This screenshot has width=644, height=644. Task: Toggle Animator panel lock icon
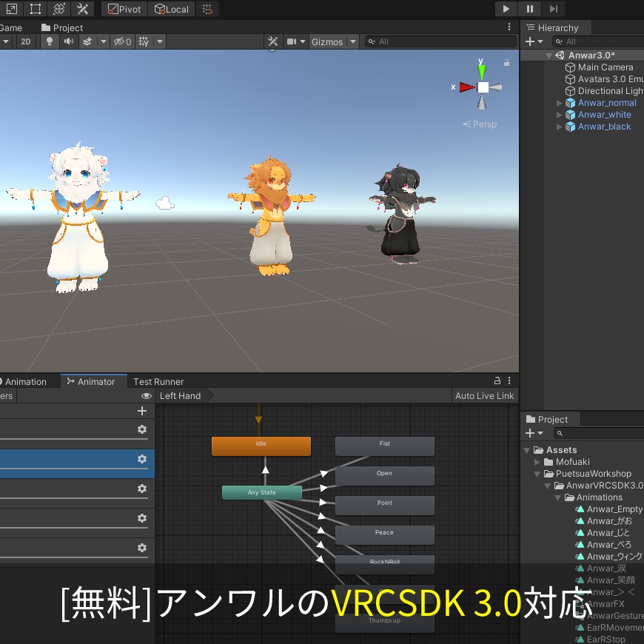[x=497, y=380]
